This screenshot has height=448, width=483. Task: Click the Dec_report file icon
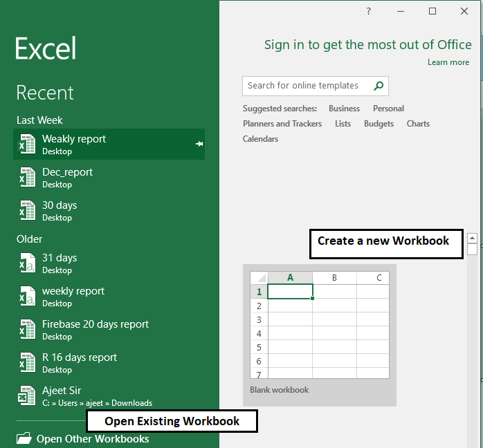27,177
